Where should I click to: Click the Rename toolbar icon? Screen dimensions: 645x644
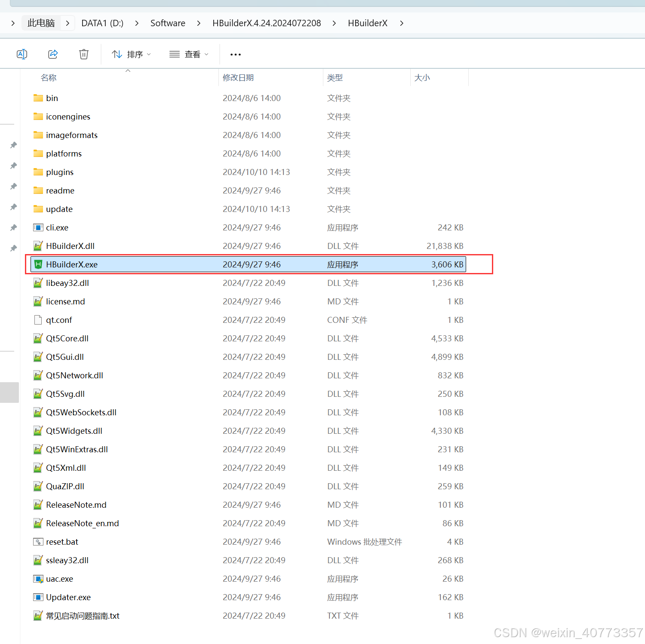tap(22, 54)
